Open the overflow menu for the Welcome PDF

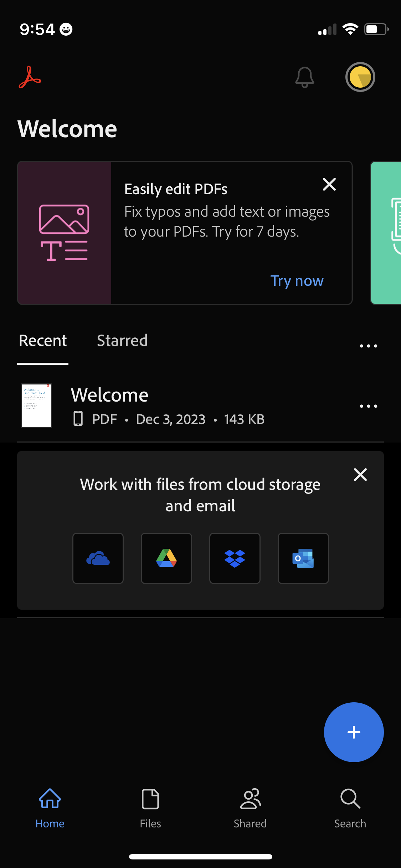click(368, 406)
